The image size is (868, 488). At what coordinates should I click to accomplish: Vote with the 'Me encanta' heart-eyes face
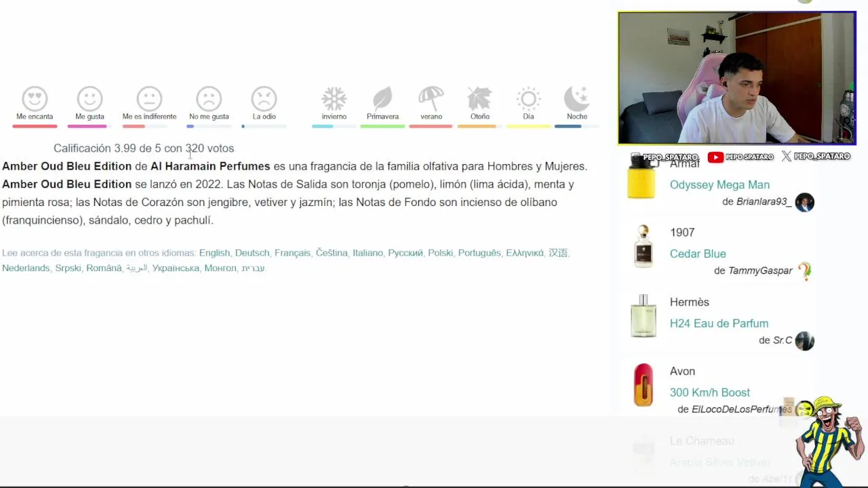[x=35, y=99]
